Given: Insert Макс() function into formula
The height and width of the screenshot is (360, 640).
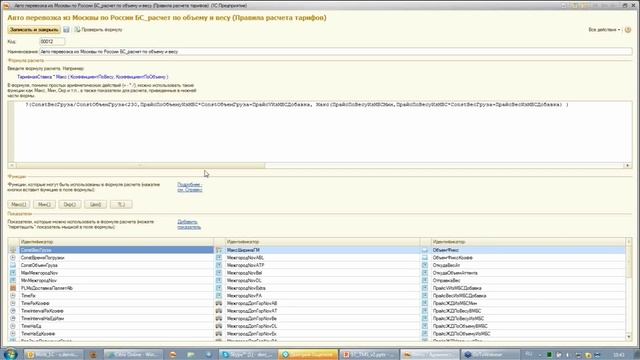Looking at the screenshot, I should tap(19, 204).
